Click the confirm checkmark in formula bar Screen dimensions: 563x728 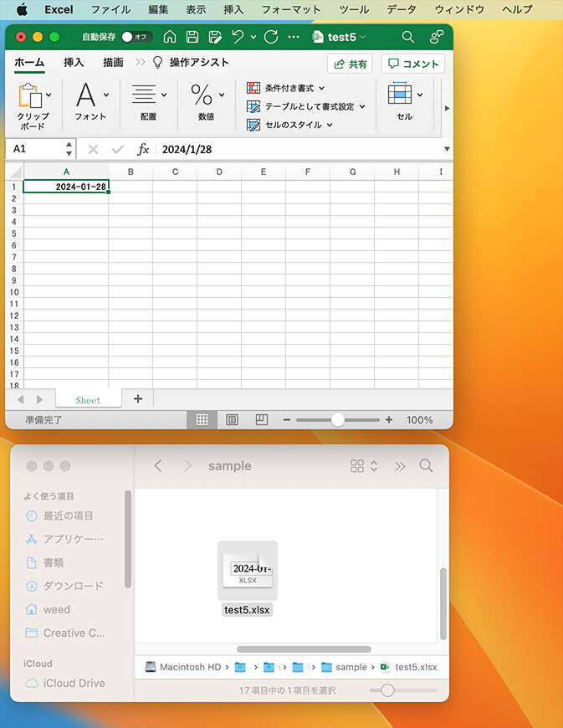[x=118, y=149]
